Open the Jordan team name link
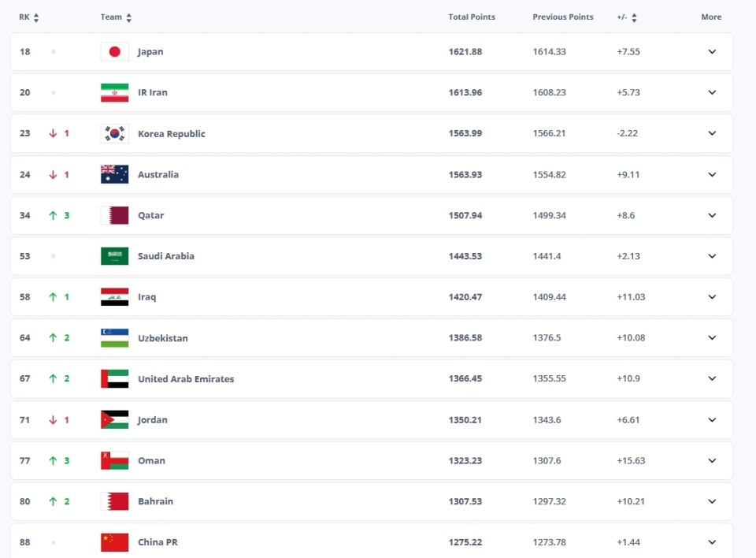The height and width of the screenshot is (558, 756). point(153,420)
